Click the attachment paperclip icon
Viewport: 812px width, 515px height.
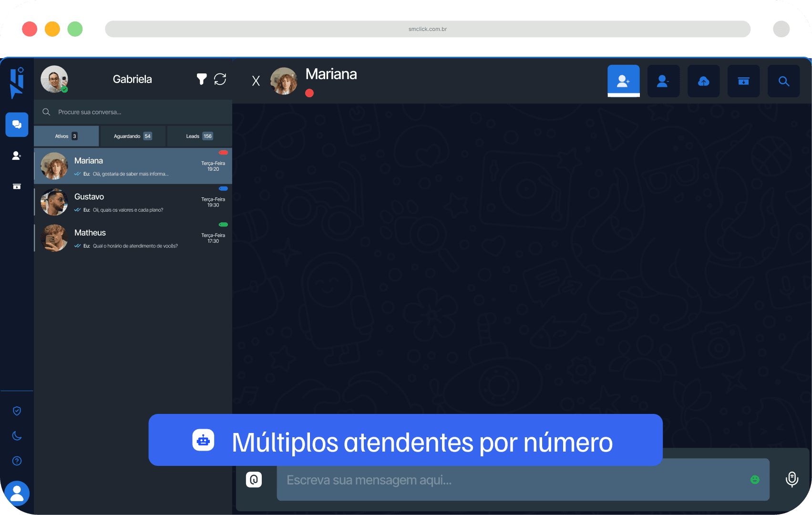tap(254, 479)
